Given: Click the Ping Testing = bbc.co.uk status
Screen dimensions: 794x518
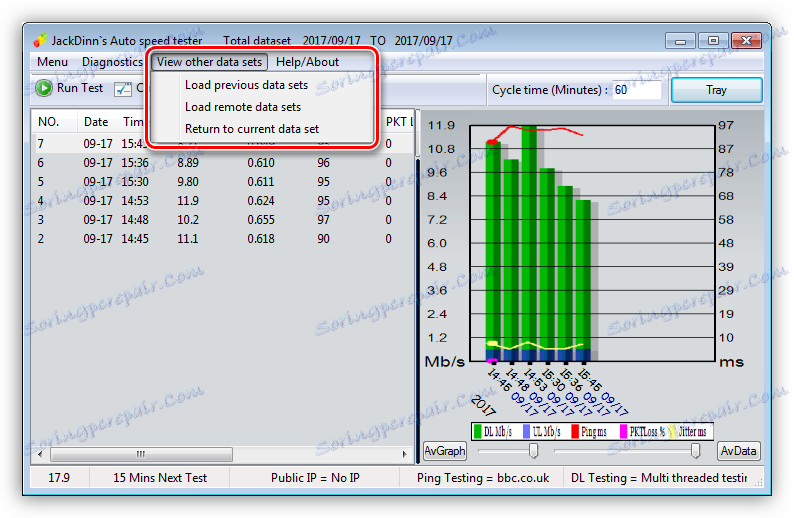Looking at the screenshot, I should click(483, 477).
